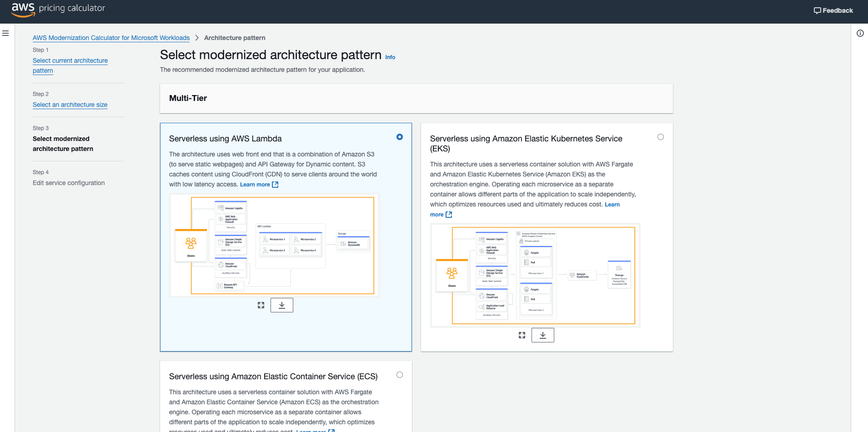
Task: Open the Feedback link
Action: click(x=833, y=10)
